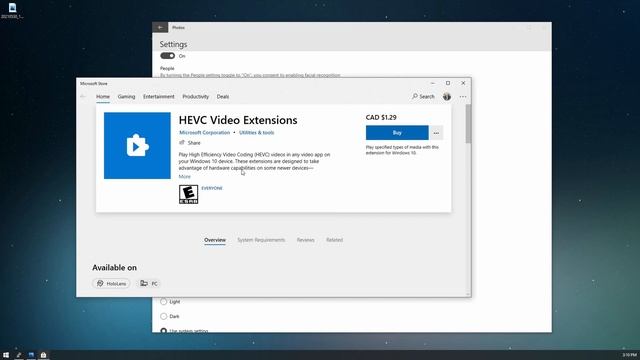640x360 pixels.
Task: Click the Available on heading
Action: point(114,268)
